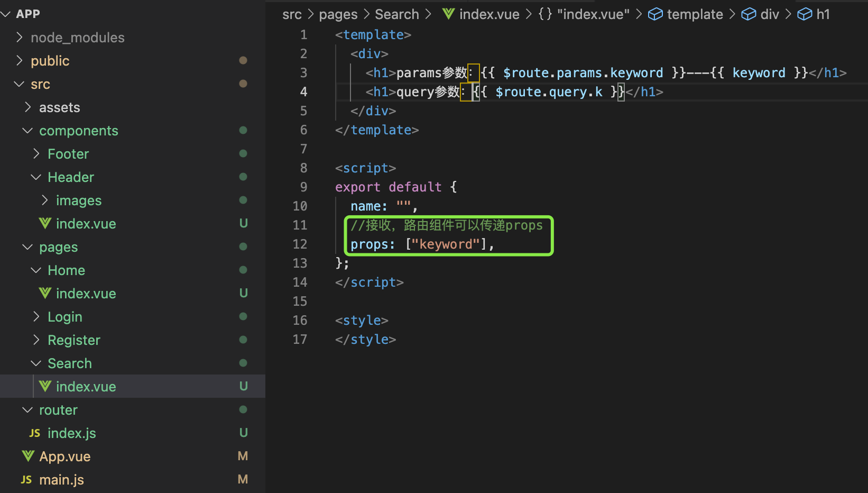This screenshot has width=868, height=493.
Task: Click line number 12 in gutter
Action: tap(300, 244)
